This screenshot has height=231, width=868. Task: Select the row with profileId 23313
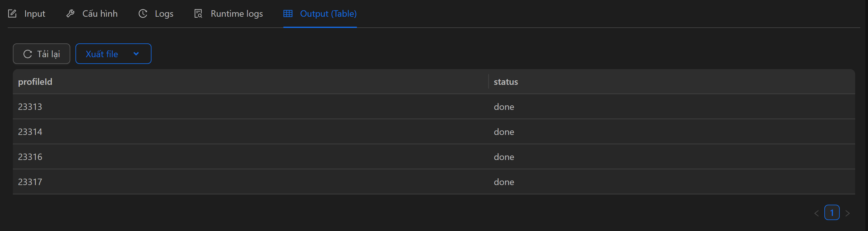point(30,107)
